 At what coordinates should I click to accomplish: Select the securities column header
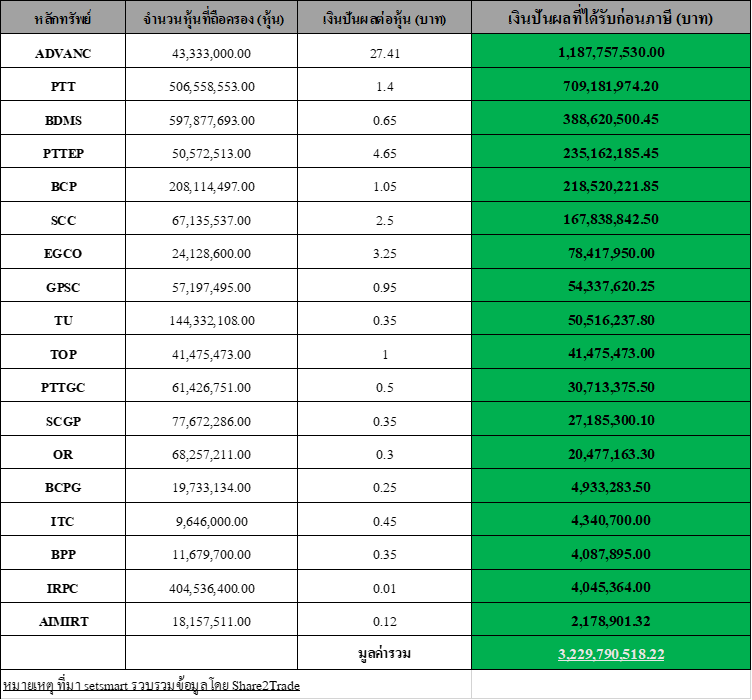pos(62,19)
